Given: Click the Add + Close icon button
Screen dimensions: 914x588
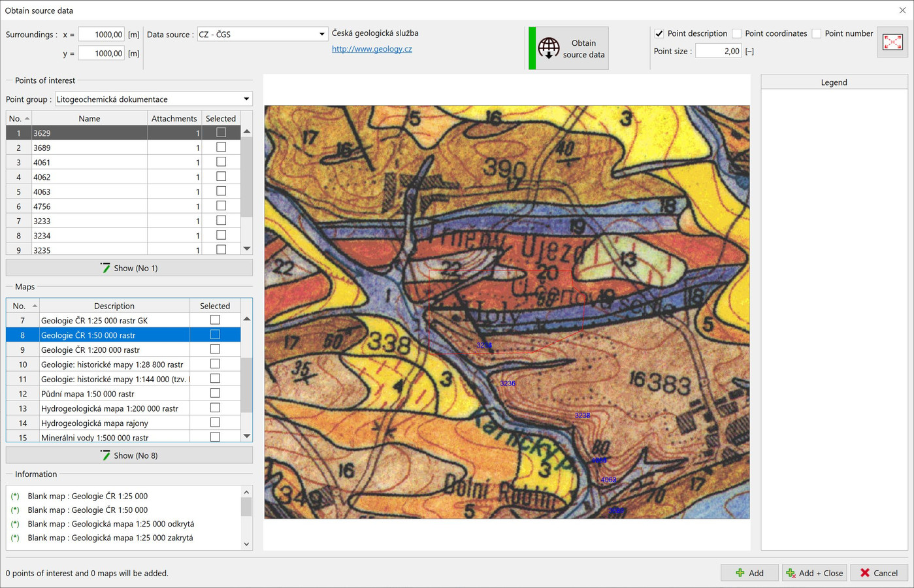Looking at the screenshot, I should pyautogui.click(x=791, y=573).
